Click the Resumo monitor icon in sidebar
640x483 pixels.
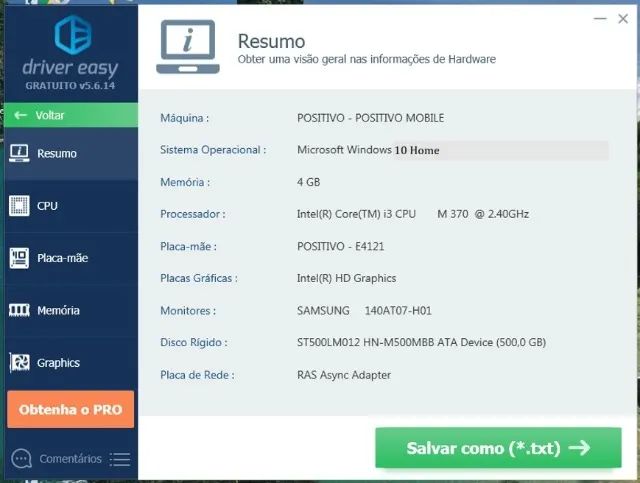click(19, 153)
